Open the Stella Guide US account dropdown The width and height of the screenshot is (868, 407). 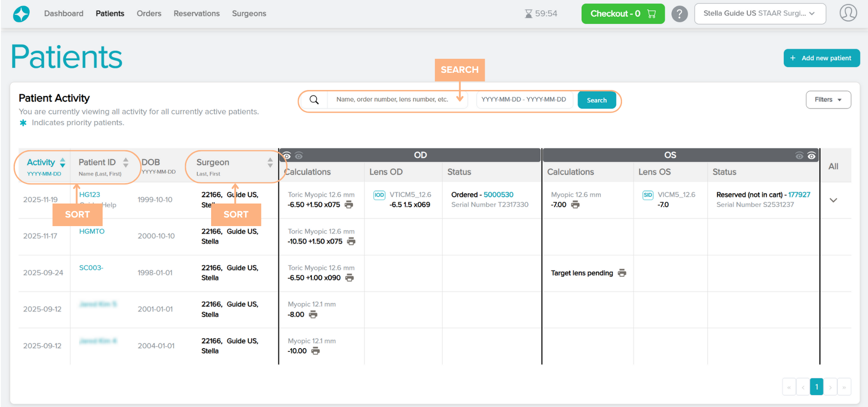tap(759, 14)
